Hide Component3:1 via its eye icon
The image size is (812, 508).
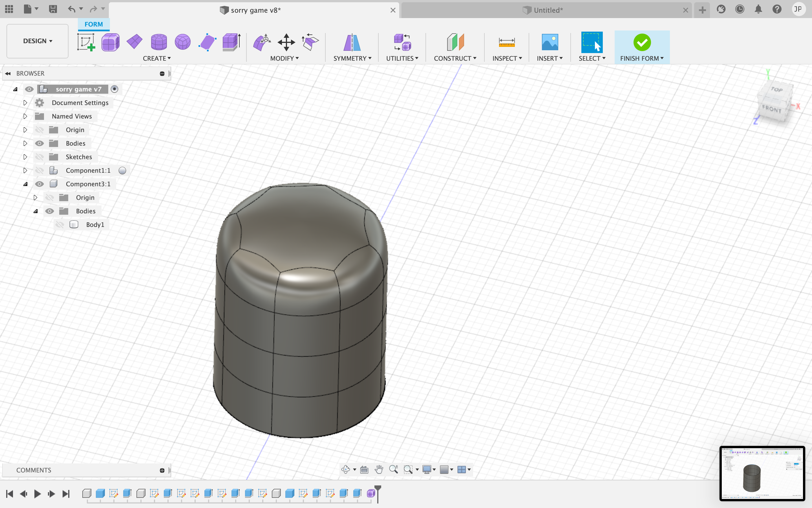[x=39, y=184]
